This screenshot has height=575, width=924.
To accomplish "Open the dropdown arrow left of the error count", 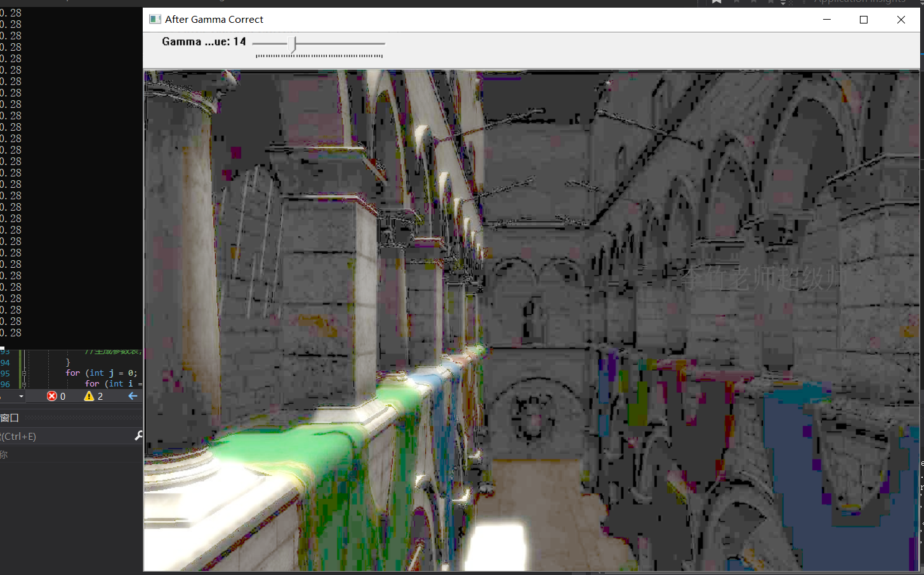I will point(21,396).
